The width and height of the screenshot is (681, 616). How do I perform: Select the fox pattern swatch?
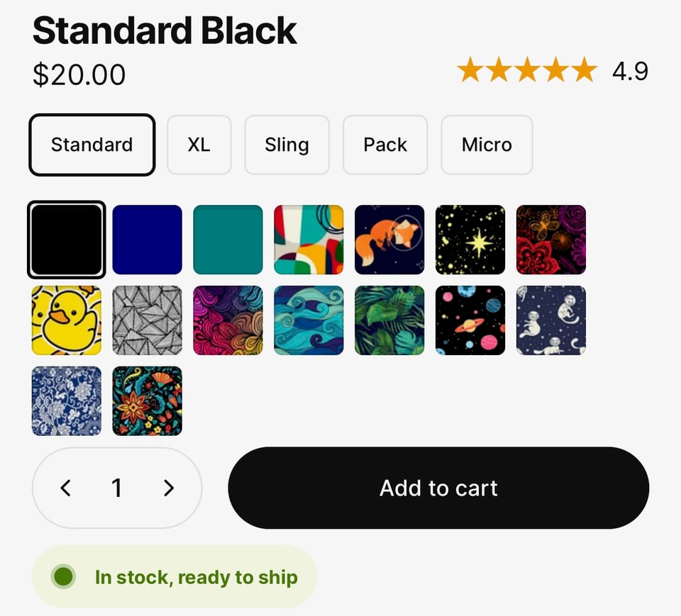[389, 240]
